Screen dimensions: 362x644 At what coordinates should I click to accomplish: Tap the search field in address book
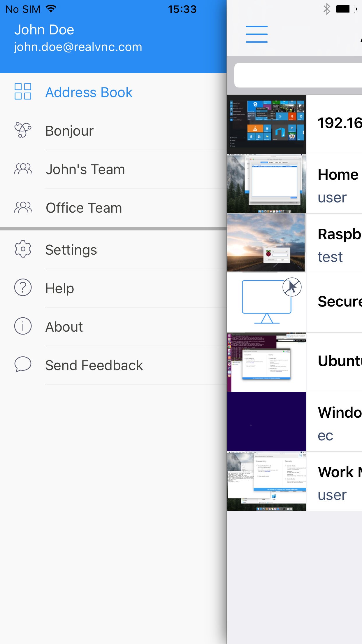(x=298, y=75)
